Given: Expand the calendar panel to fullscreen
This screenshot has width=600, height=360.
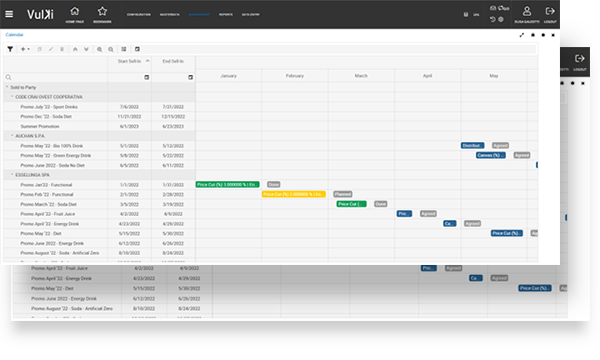Looking at the screenshot, I should coord(522,35).
